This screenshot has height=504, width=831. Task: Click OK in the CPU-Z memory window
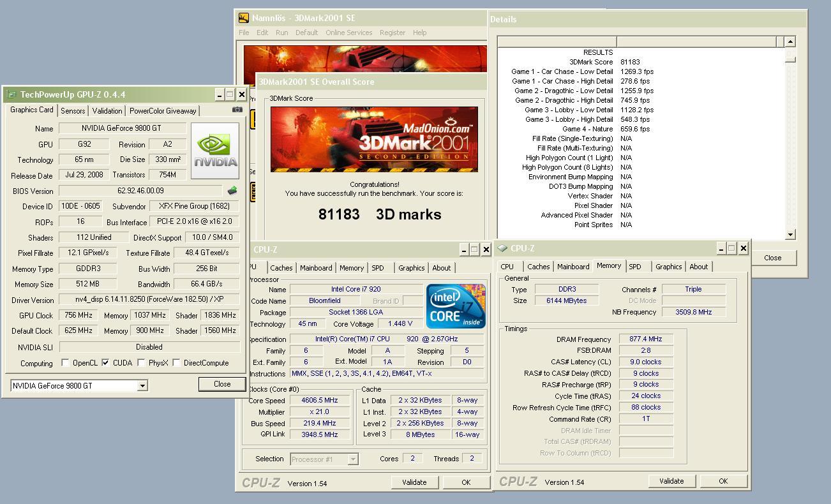pyautogui.click(x=723, y=481)
